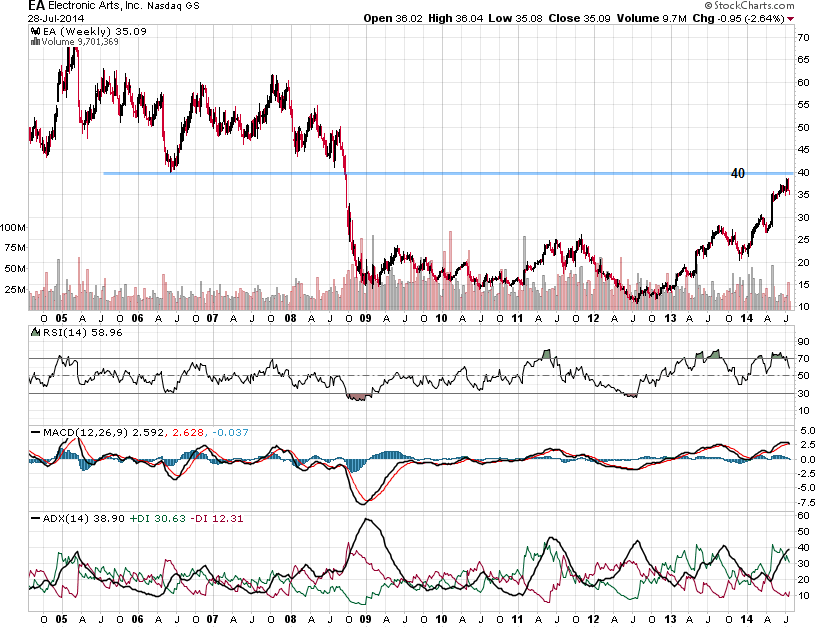815x627 pixels.
Task: Click the 30 label on the RSI axis
Action: (803, 394)
